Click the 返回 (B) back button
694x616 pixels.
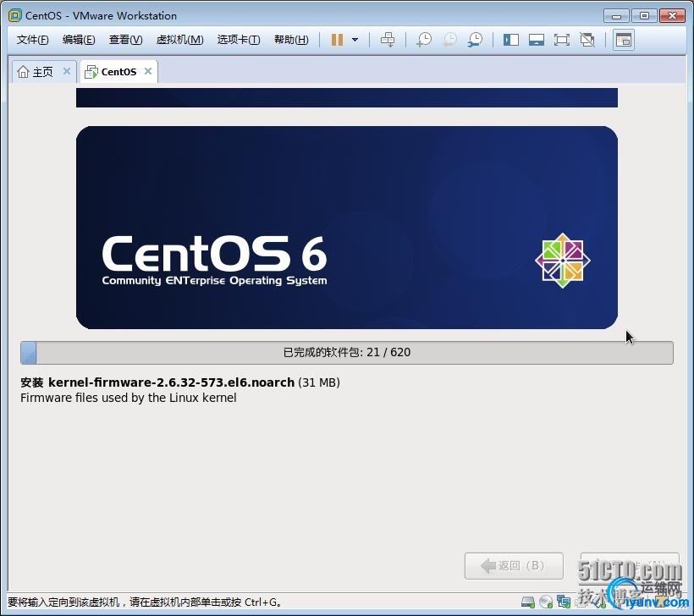click(x=514, y=565)
